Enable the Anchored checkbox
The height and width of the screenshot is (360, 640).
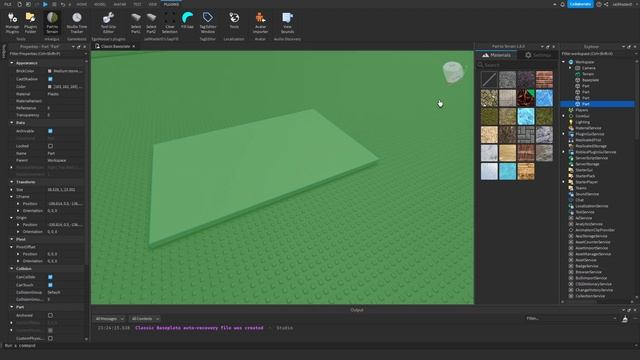click(x=50, y=315)
